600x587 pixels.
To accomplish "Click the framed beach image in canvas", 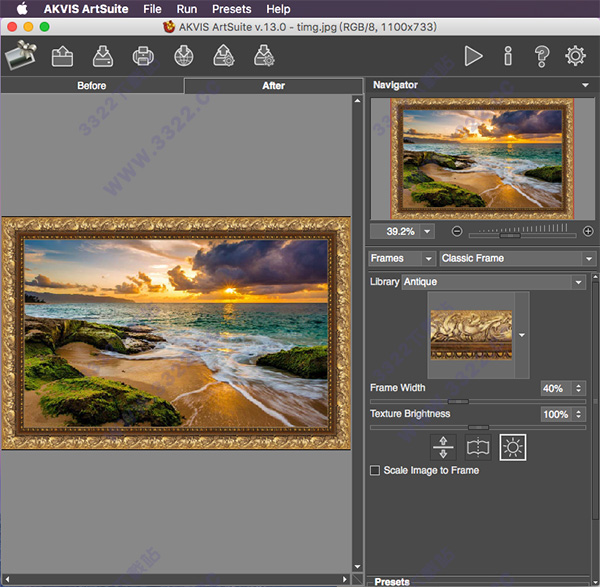I will point(176,333).
